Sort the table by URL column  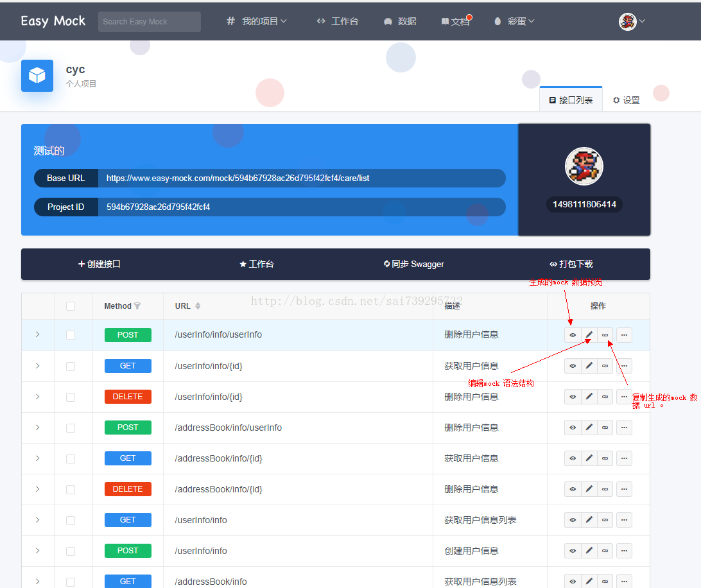pyautogui.click(x=198, y=306)
